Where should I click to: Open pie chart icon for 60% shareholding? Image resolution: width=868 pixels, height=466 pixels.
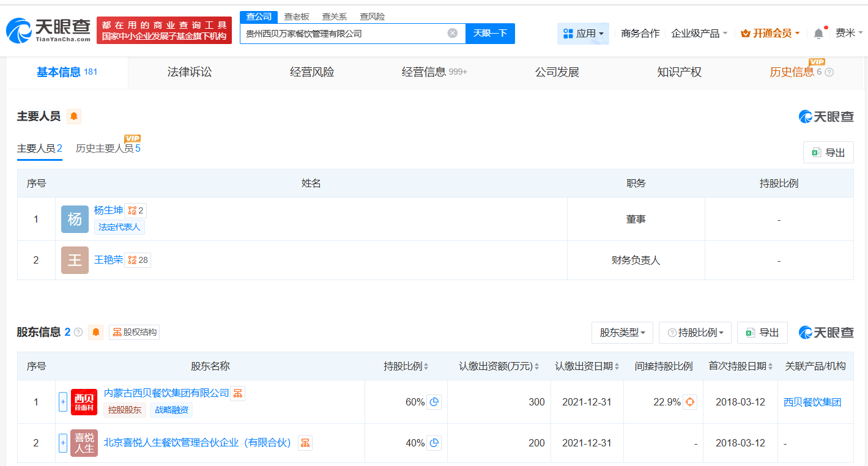(x=434, y=402)
